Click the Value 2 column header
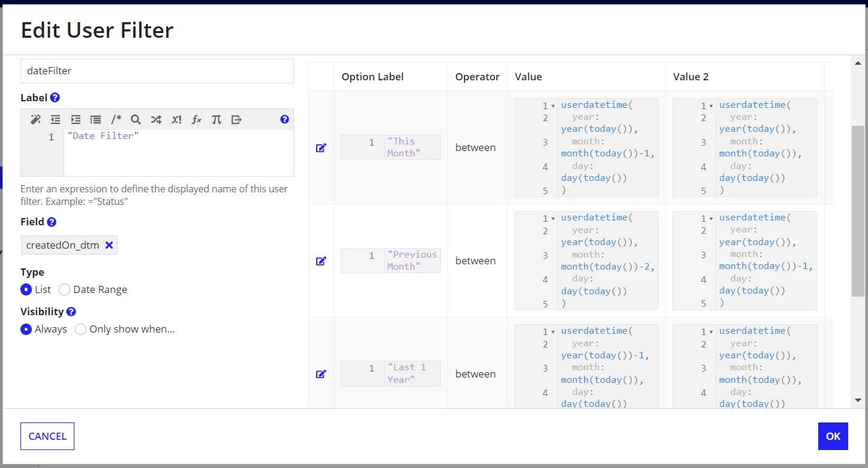 click(690, 77)
